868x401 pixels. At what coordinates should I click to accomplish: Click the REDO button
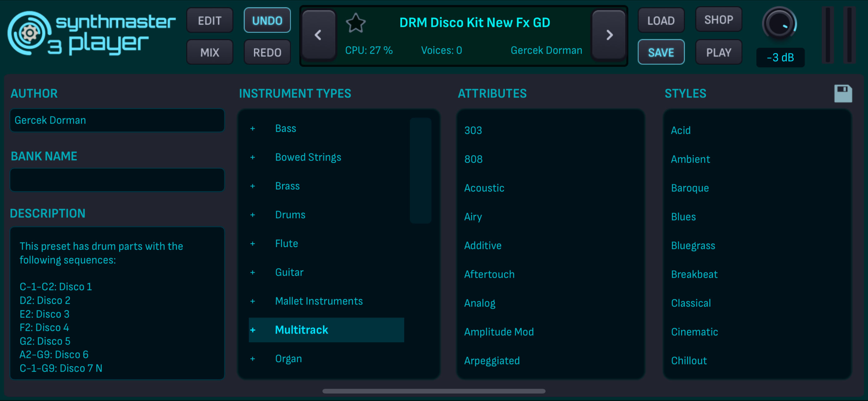(x=267, y=52)
